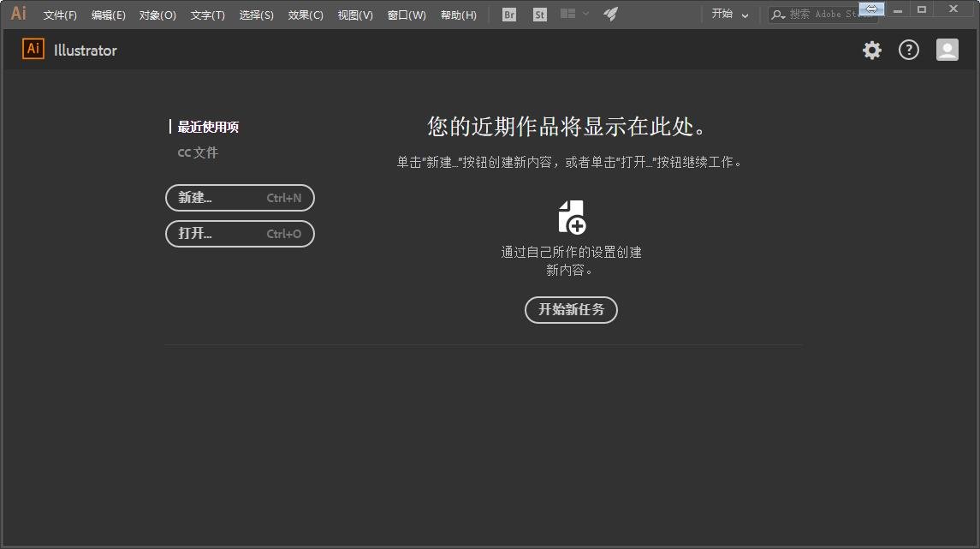980x549 pixels.
Task: Open the 窗口(W) menu
Action: click(407, 15)
